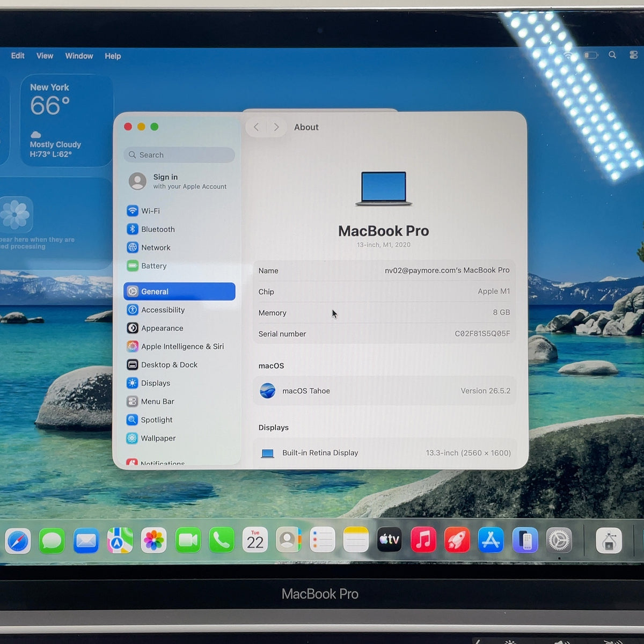This screenshot has height=644, width=644.
Task: Launch Apple TV from the Dock
Action: (x=390, y=540)
